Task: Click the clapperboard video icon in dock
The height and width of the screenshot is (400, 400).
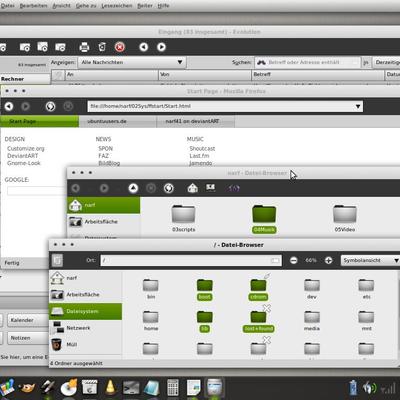Action: coord(90,387)
